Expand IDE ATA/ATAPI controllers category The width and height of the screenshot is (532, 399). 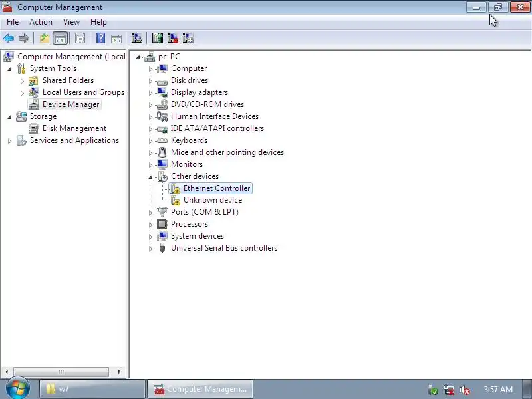150,129
